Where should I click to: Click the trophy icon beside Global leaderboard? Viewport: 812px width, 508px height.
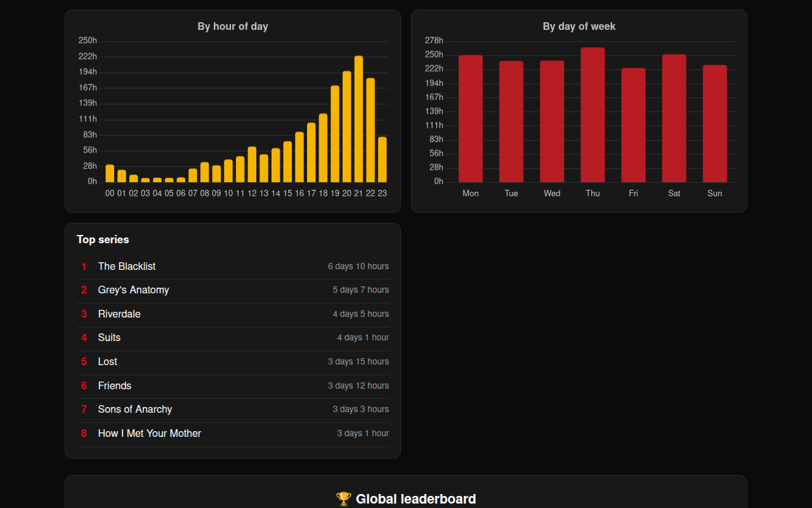(x=343, y=499)
